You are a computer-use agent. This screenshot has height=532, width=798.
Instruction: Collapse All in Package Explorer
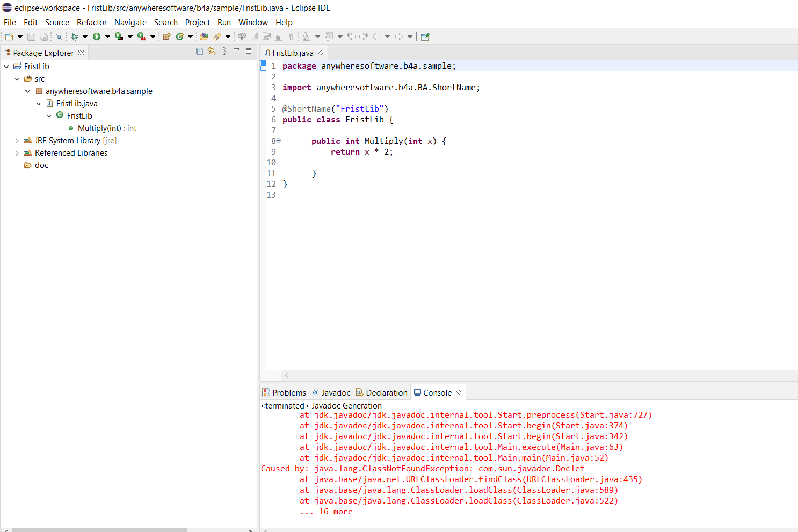199,52
